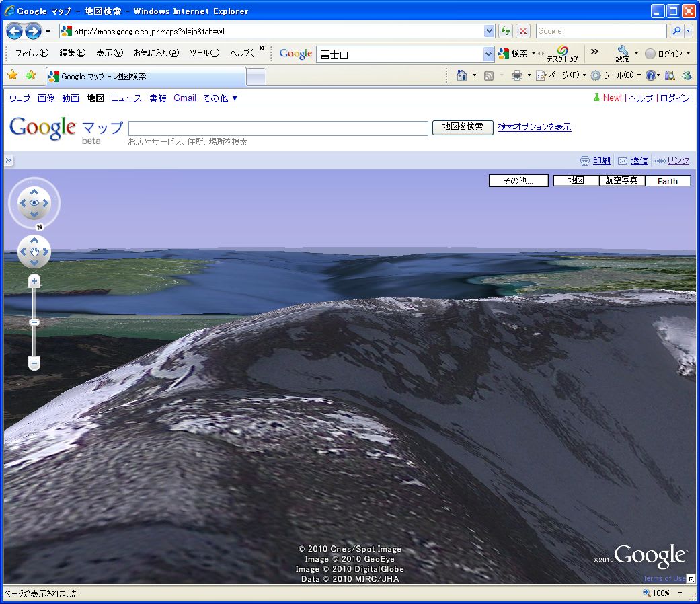Open the Google マップ browser tab

[x=145, y=77]
